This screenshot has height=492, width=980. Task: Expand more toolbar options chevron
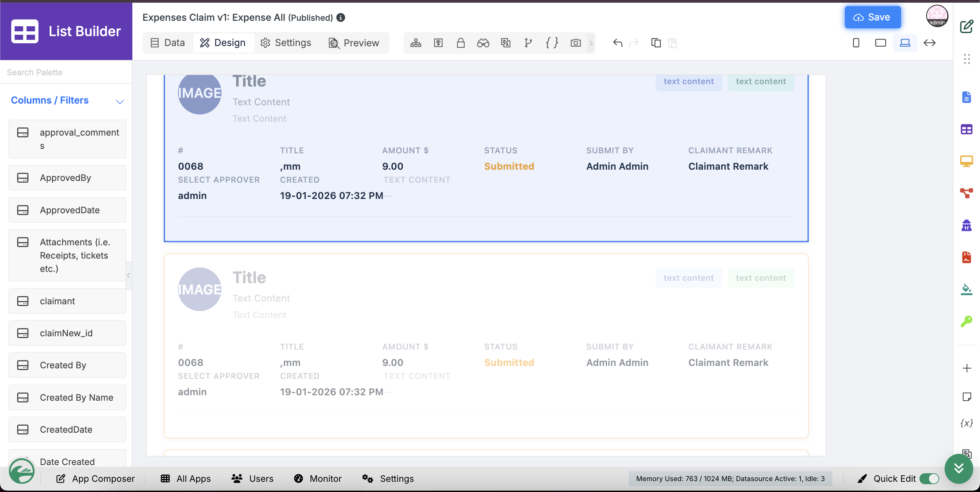(591, 43)
